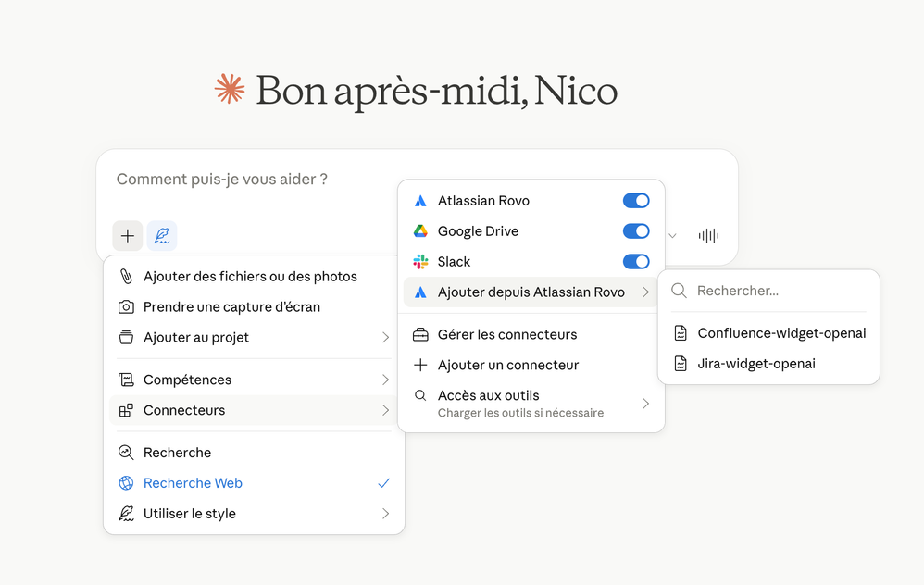Select Recherche Web menu label

coord(193,483)
